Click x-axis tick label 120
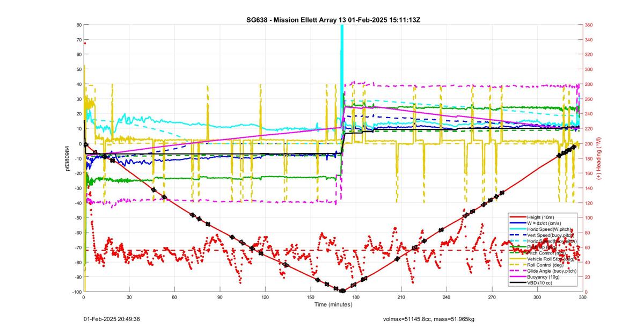This screenshot has height=328, width=644. (x=265, y=296)
